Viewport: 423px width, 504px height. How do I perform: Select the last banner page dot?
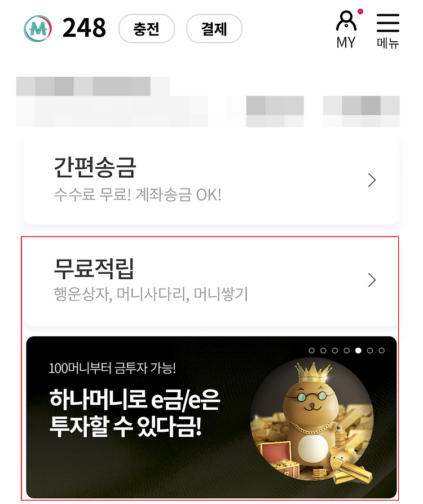pyautogui.click(x=382, y=350)
